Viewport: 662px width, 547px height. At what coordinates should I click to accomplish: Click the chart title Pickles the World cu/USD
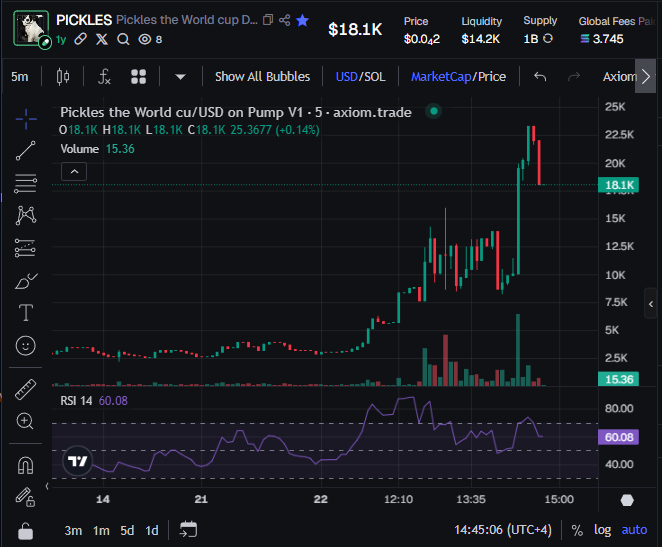point(236,112)
